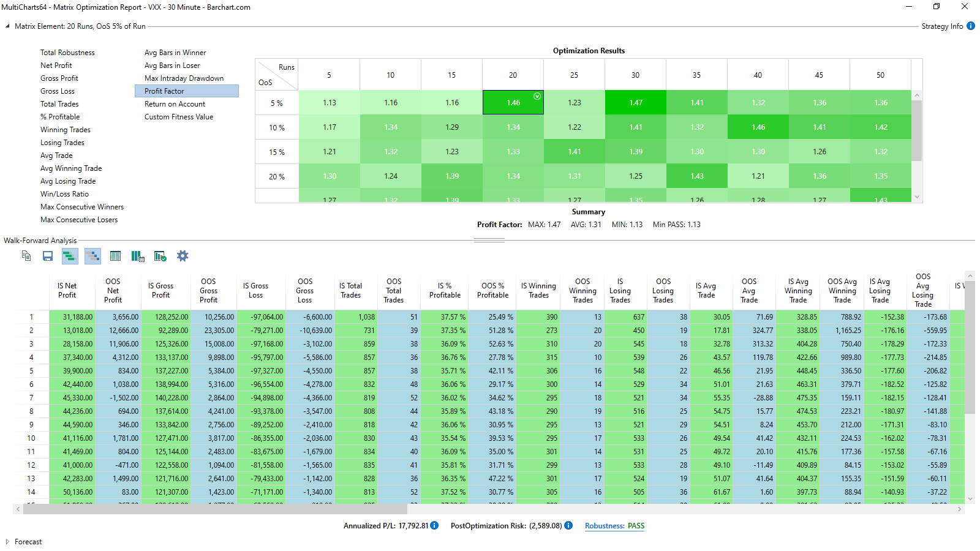Expand the Forecast section
Image resolution: width=980 pixels, height=551 pixels.
tap(7, 542)
